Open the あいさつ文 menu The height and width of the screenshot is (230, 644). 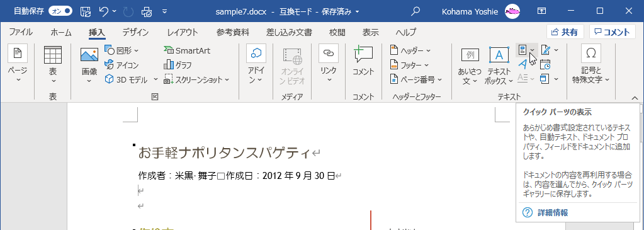470,65
